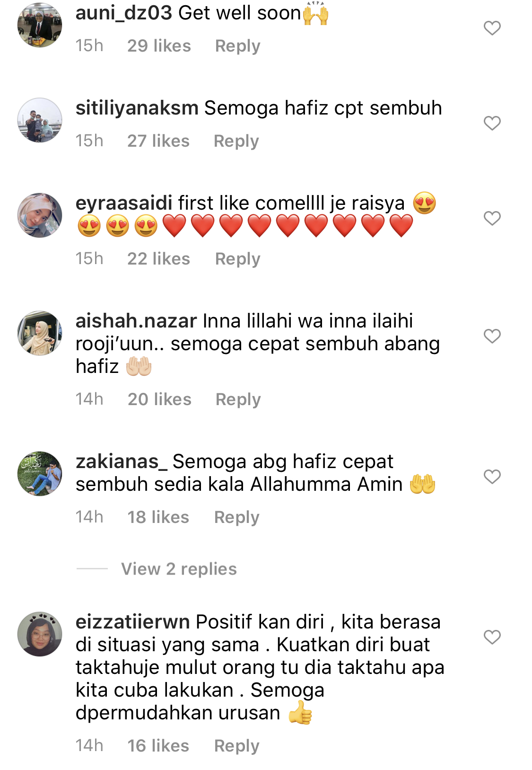Like eyraasaidi's comment with heart icon
The width and height of the screenshot is (532, 770).
coord(492,218)
